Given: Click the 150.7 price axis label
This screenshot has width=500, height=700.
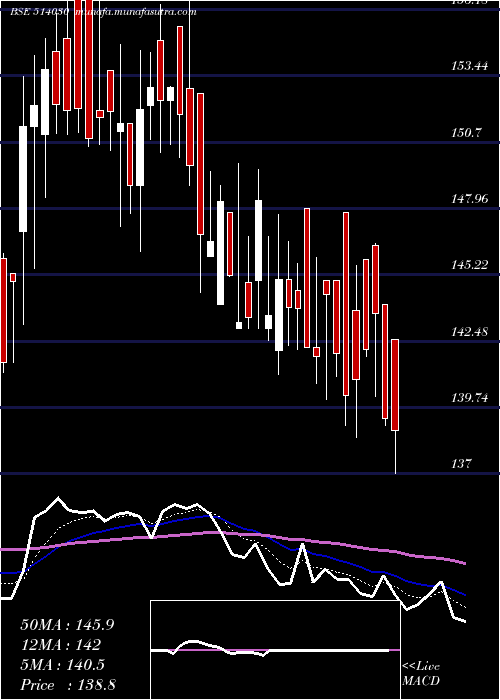Looking at the screenshot, I should tap(466, 133).
